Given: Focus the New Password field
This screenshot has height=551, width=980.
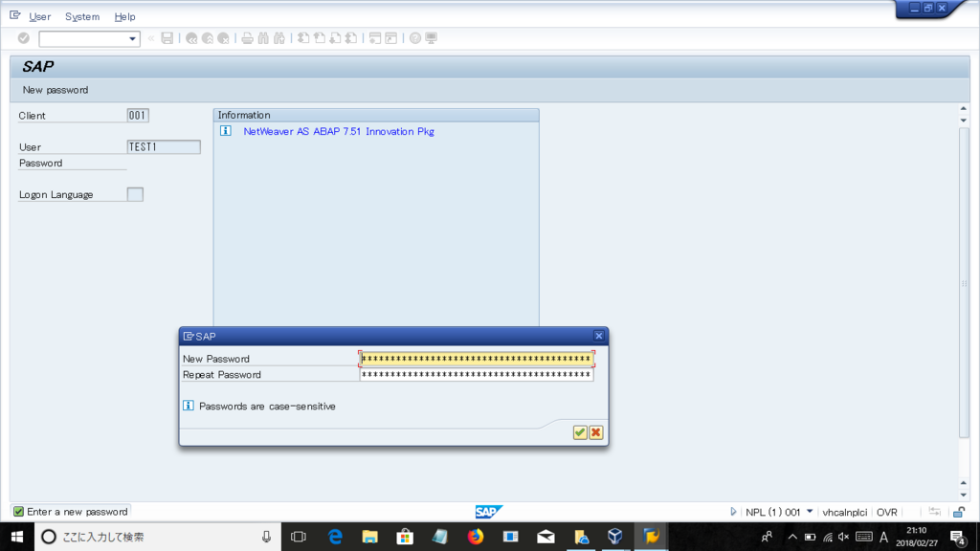Looking at the screenshot, I should pyautogui.click(x=477, y=359).
